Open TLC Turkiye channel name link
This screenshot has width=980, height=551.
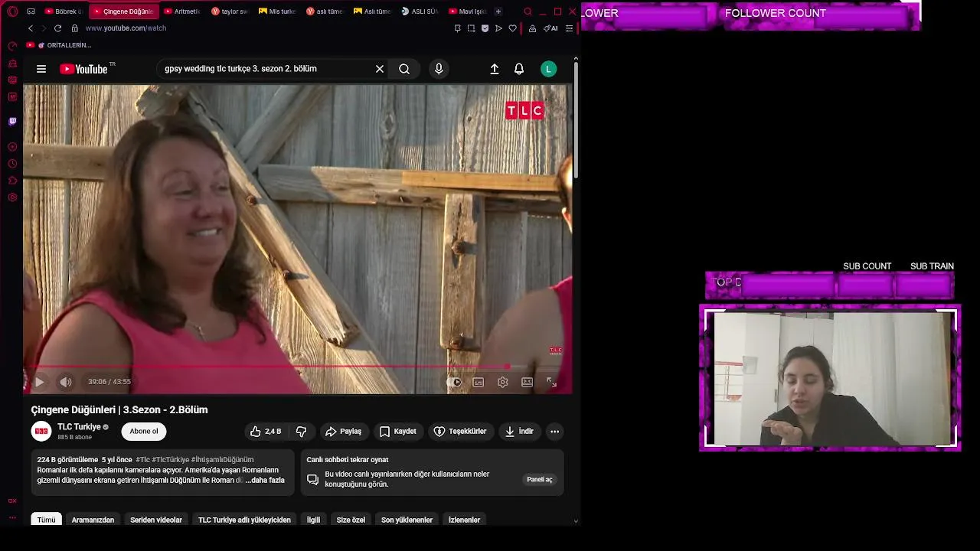coord(79,427)
